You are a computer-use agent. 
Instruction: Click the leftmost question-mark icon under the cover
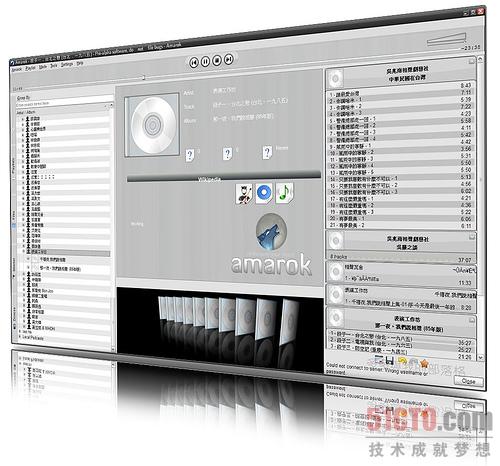tap(190, 155)
